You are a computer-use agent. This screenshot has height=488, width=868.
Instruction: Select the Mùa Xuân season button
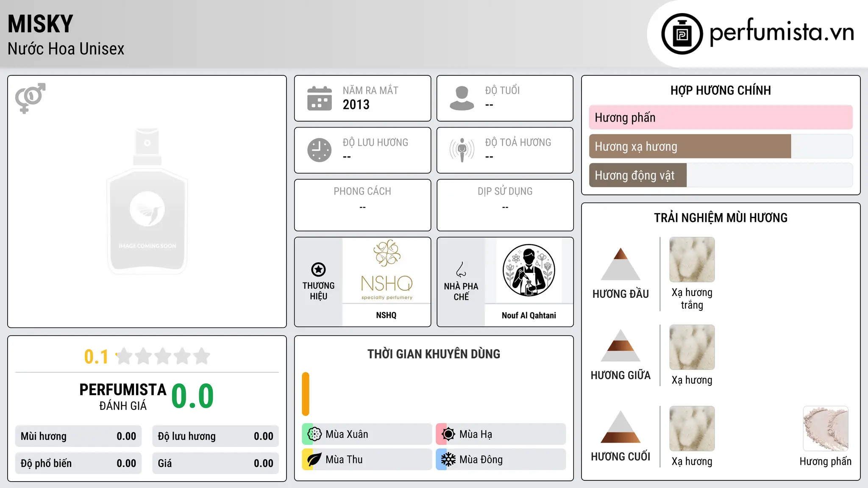(367, 434)
